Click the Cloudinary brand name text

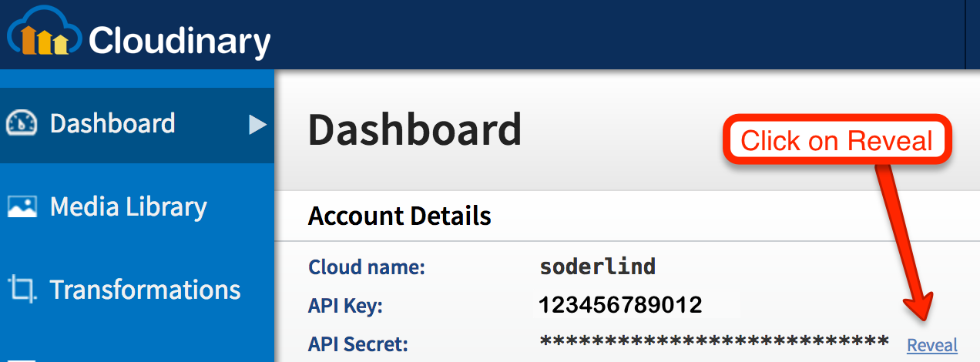180,40
